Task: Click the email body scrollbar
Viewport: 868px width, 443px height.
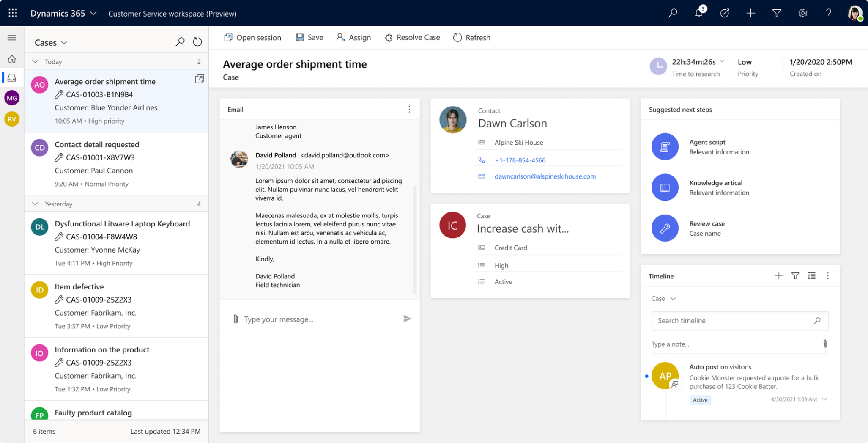Action: pyautogui.click(x=415, y=239)
